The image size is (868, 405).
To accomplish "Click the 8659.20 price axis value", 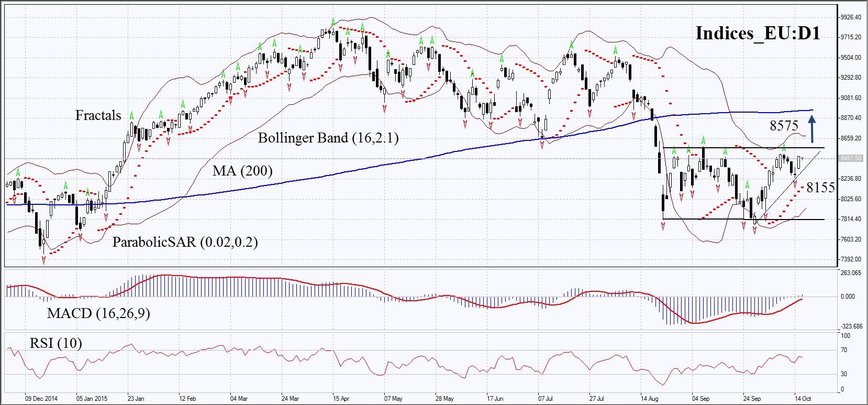I will click(851, 138).
